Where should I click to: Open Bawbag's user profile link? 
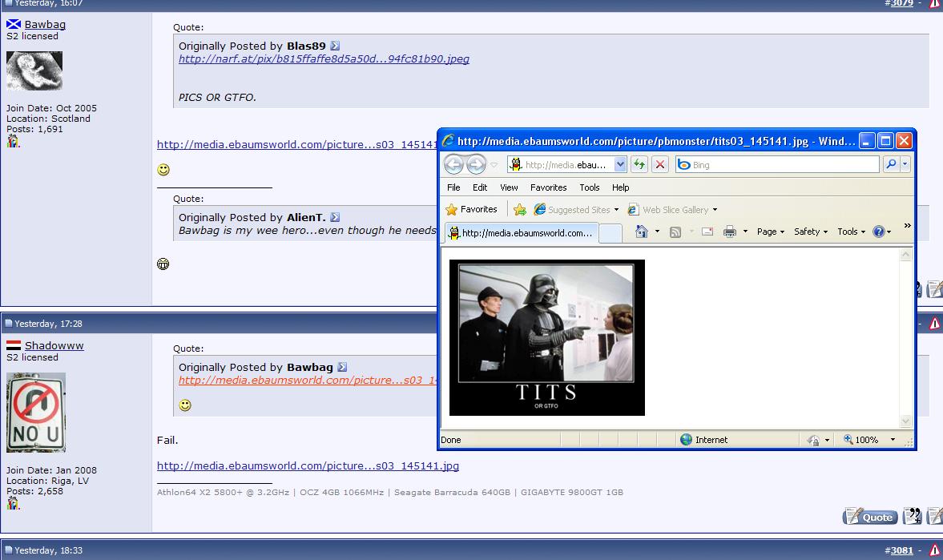45,24
